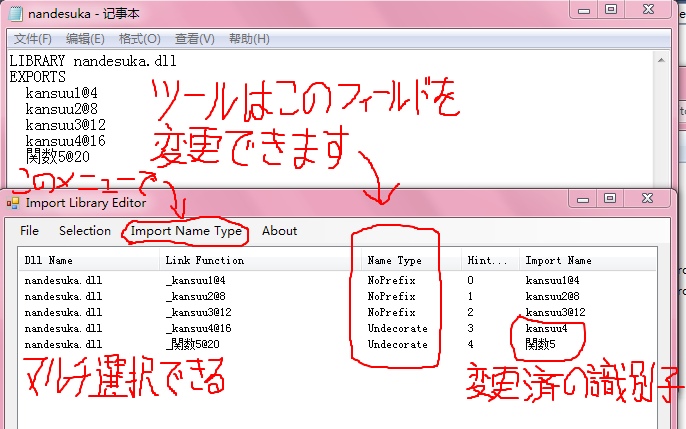
Task: Click nandesuka.dll in the first row
Action: 63,280
